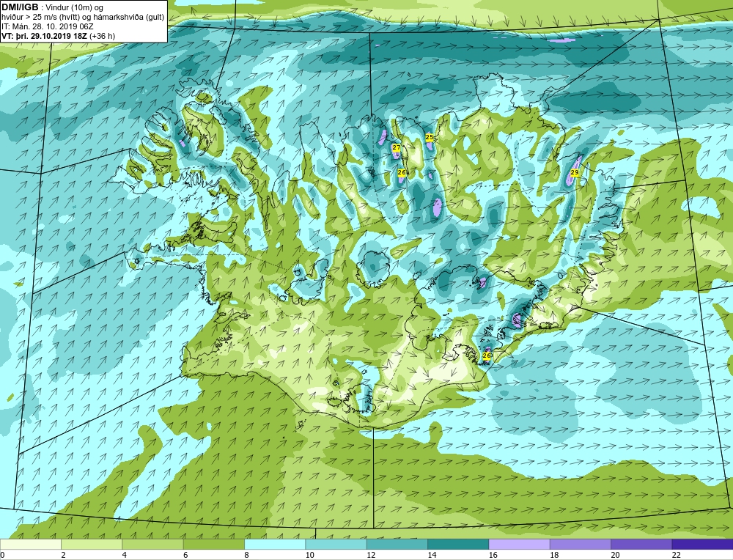
Task: Click the yellow gust label "29"
Action: [x=575, y=172]
